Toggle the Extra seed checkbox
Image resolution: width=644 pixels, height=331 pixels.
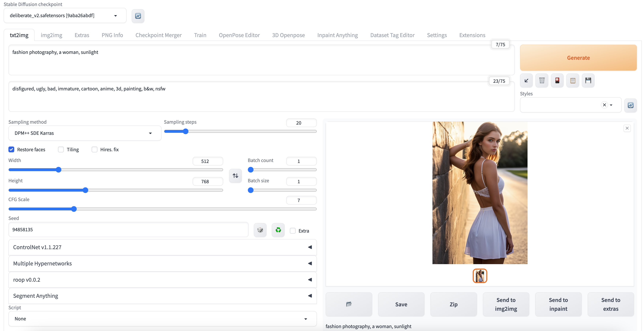click(293, 231)
